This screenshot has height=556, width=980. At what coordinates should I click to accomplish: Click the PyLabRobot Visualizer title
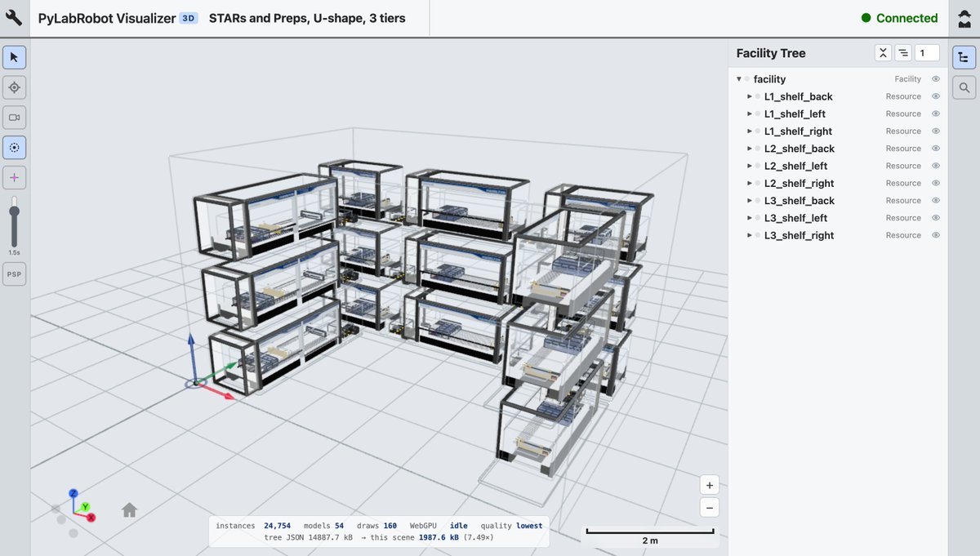(x=105, y=18)
